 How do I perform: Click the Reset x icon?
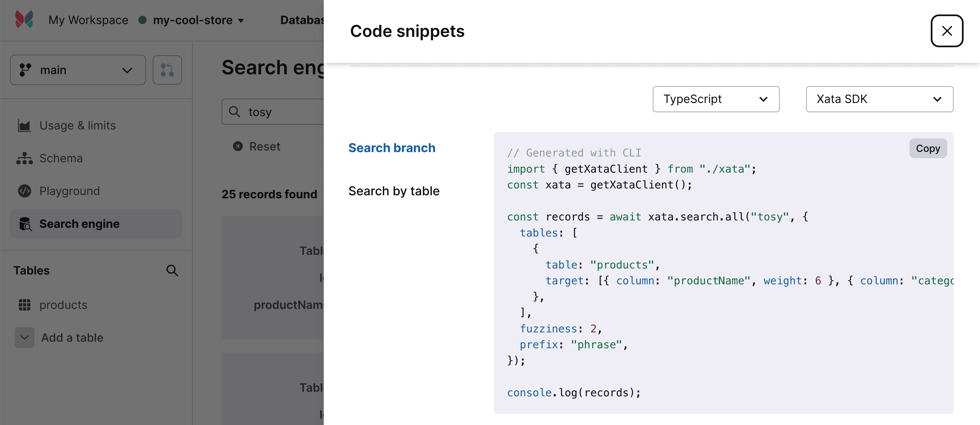(238, 146)
